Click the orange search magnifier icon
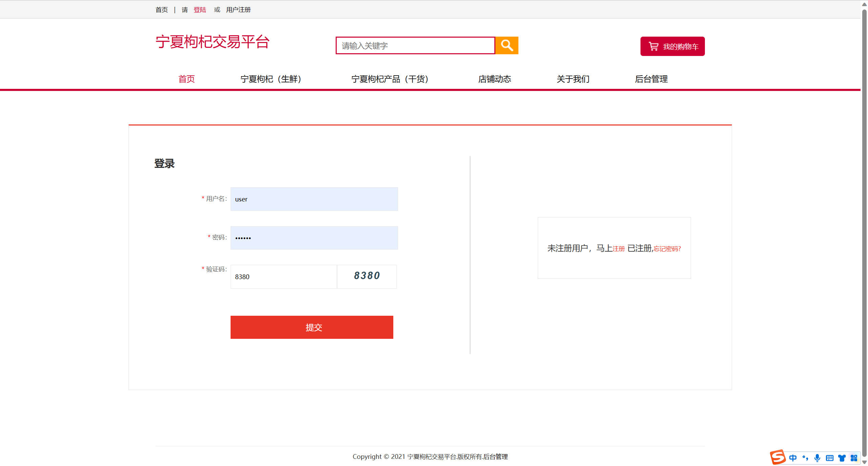 (507, 45)
